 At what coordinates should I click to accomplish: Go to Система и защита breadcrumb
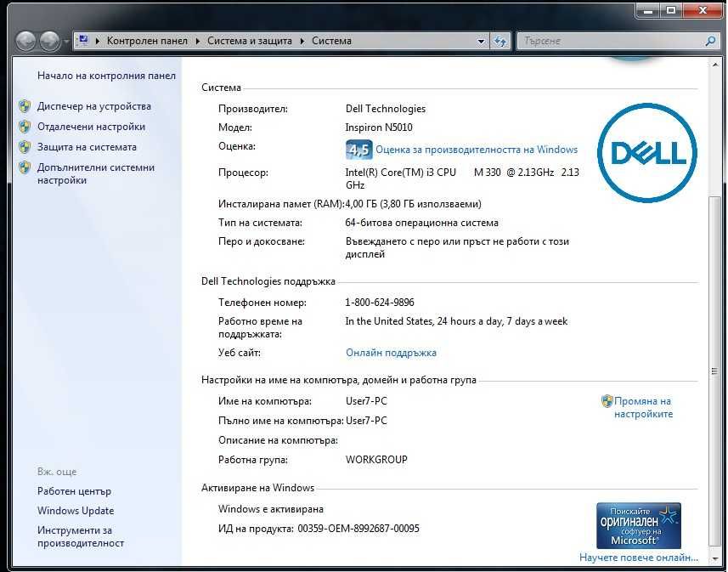[x=250, y=41]
